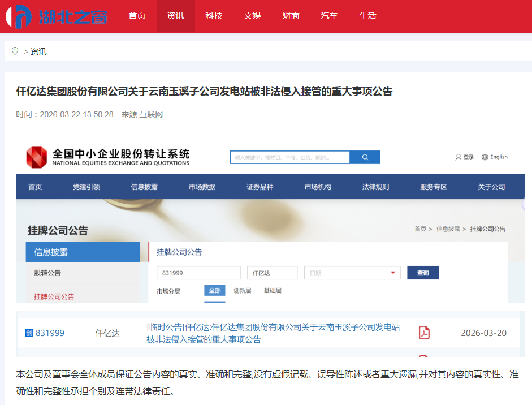
Task: Click 信息披露 in the NEEQ breadcrumb
Action: pos(448,229)
